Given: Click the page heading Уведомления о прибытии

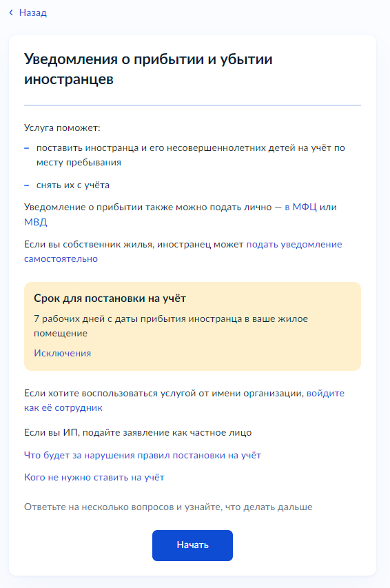Looking at the screenshot, I should [149, 69].
